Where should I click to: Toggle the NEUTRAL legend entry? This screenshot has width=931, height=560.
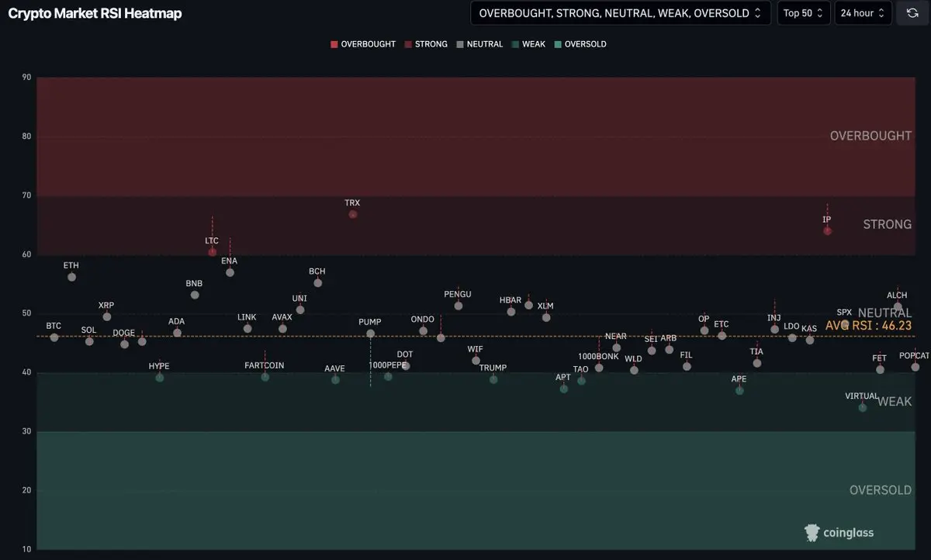pos(479,44)
